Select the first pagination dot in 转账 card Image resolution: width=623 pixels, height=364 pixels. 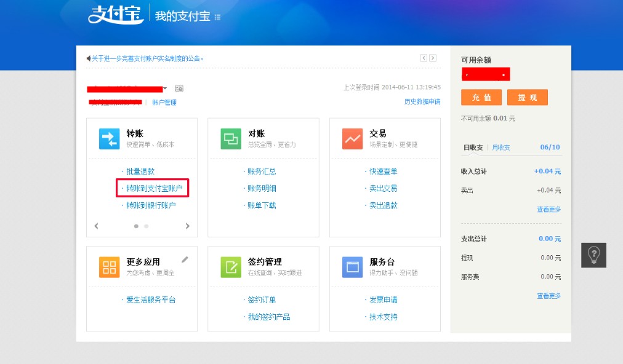tap(136, 226)
